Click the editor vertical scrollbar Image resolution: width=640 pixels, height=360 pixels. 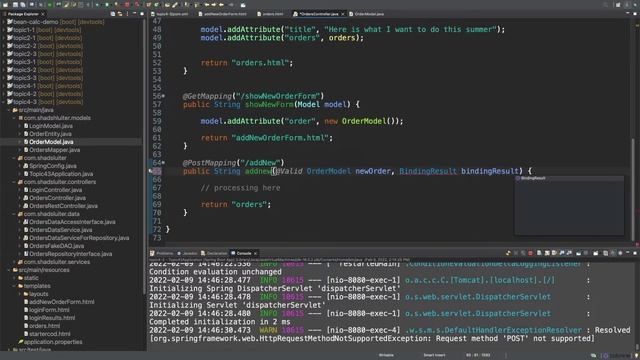pos(633,189)
